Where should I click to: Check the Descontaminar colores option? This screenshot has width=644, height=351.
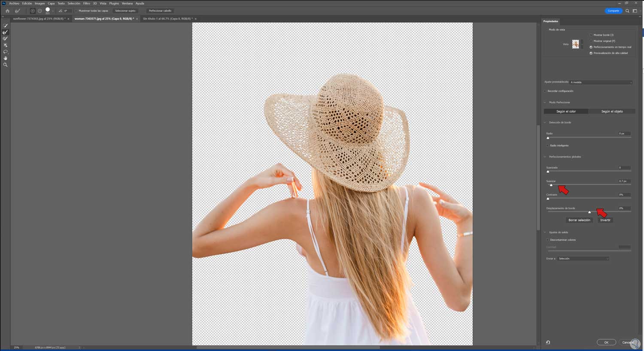click(x=548, y=240)
